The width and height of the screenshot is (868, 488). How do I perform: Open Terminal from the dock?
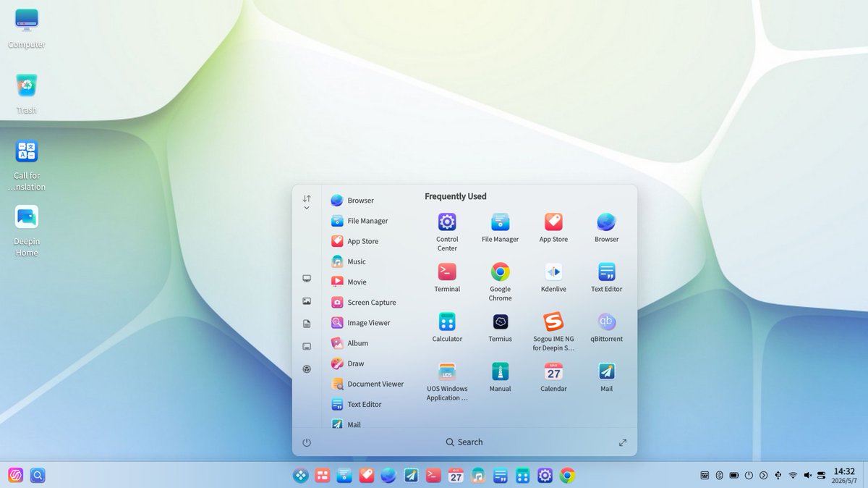pos(433,476)
